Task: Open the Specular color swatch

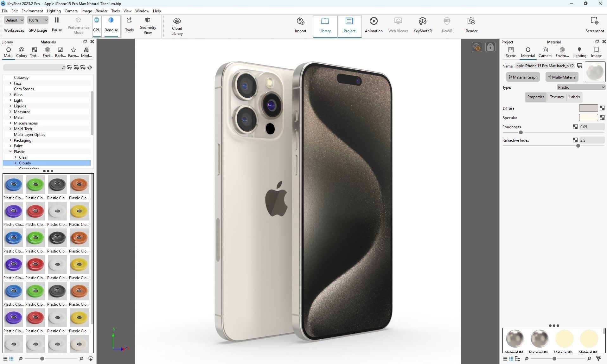Action: (588, 118)
